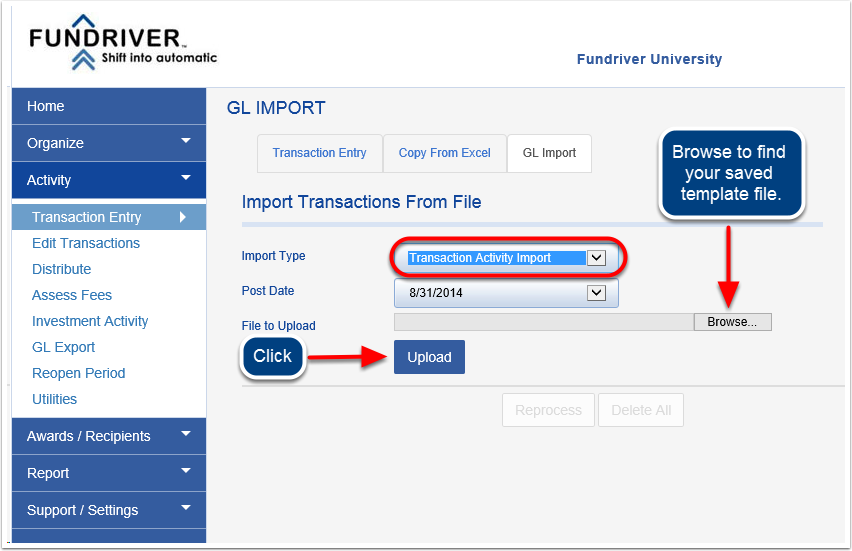Switch to Copy From Excel tab
Image resolution: width=852 pixels, height=551 pixels.
(444, 153)
